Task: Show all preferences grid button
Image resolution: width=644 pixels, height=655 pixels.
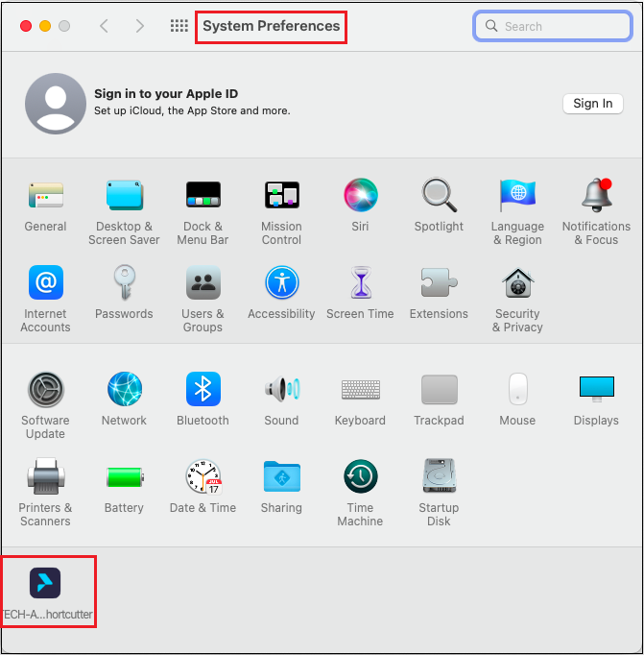Action: 179,26
